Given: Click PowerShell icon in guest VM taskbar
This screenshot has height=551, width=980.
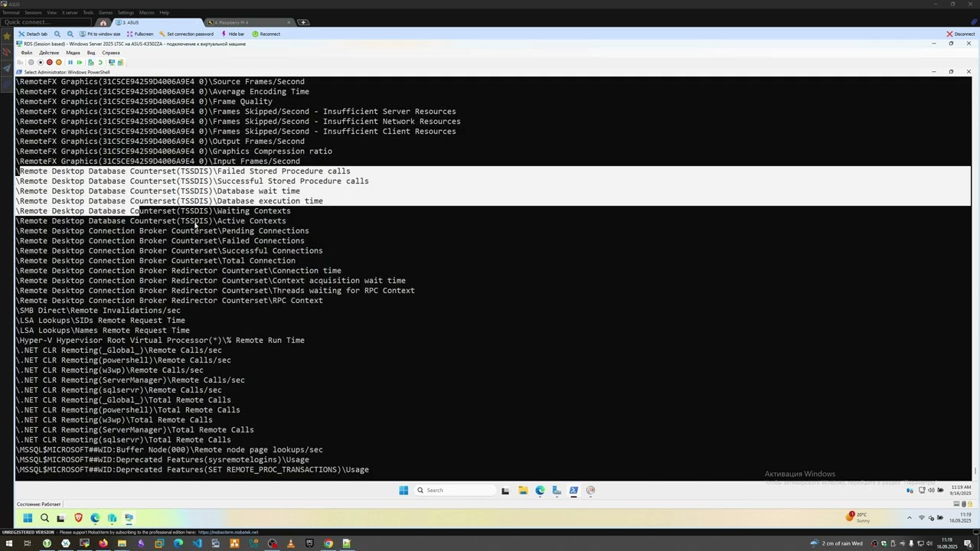Looking at the screenshot, I should pyautogui.click(x=573, y=491).
